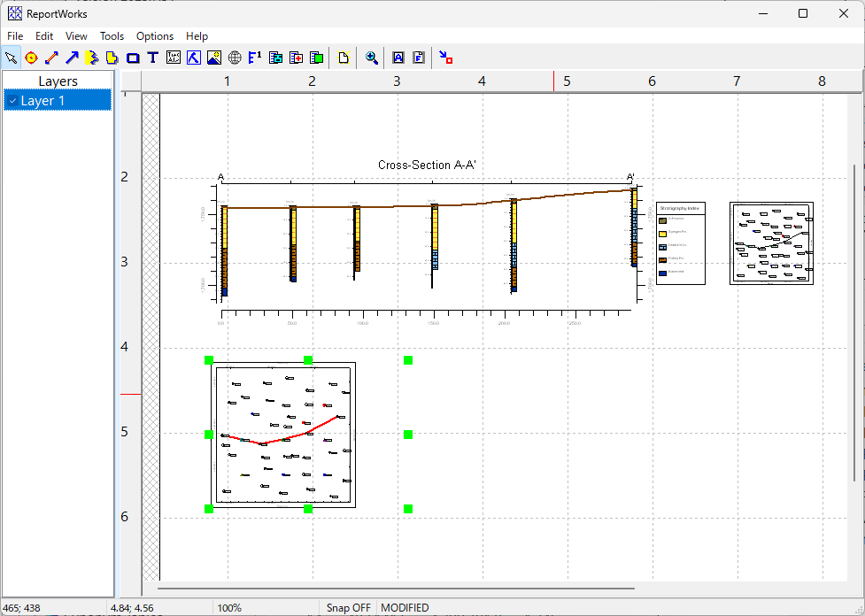
Task: Create a new page document
Action: [344, 58]
